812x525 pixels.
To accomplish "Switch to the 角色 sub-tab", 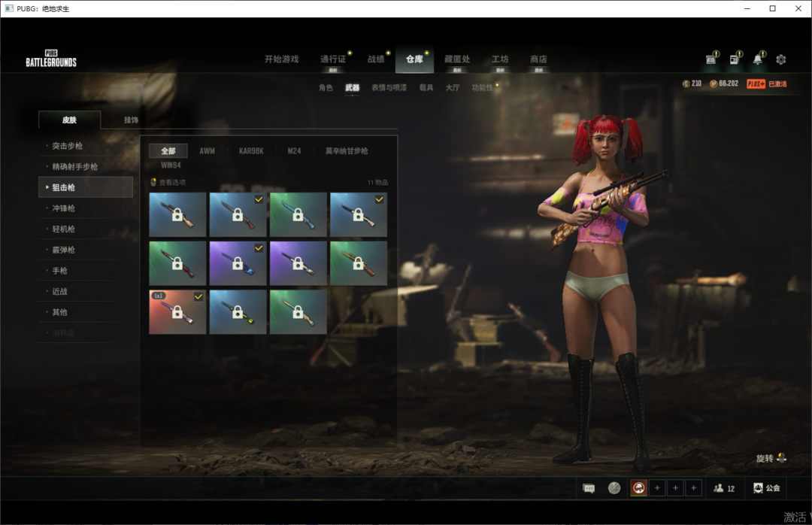I will point(326,87).
